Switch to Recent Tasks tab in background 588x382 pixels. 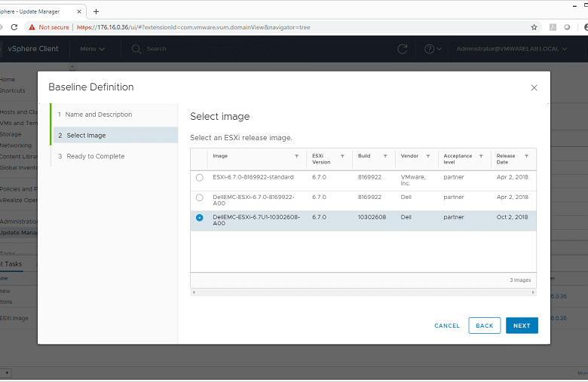11,264
